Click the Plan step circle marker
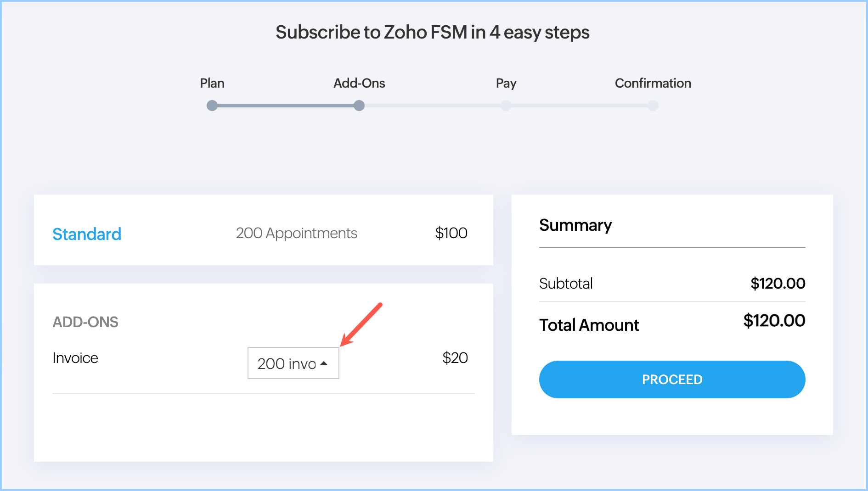 coord(212,106)
